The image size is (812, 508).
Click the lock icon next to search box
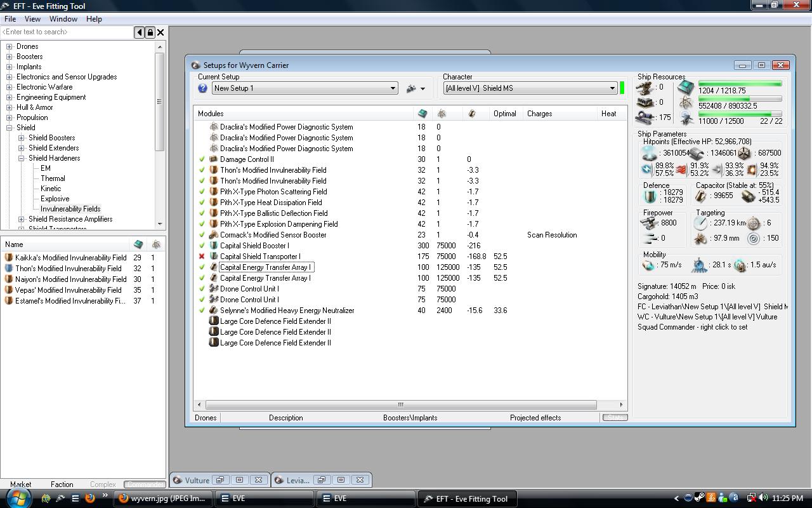coord(150,32)
